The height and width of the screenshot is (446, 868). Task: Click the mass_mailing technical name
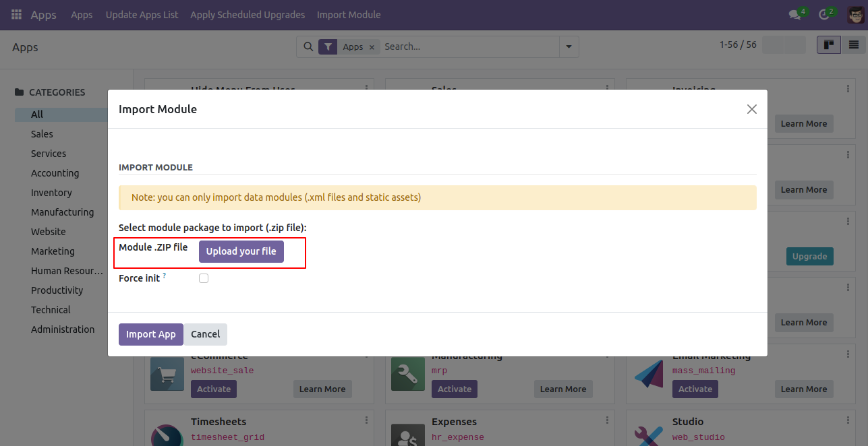(x=703, y=371)
